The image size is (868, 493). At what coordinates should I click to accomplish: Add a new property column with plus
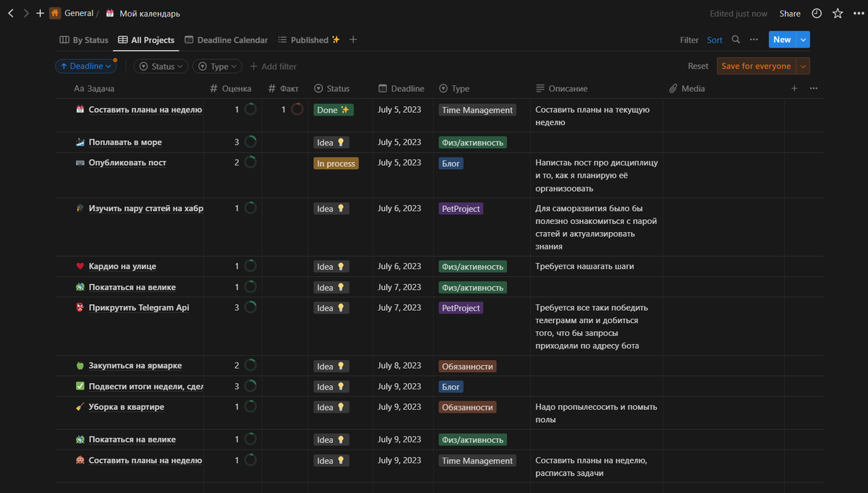tap(794, 88)
